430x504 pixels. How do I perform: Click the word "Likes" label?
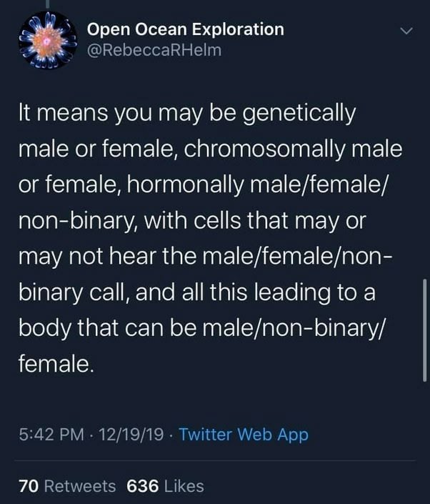184,486
